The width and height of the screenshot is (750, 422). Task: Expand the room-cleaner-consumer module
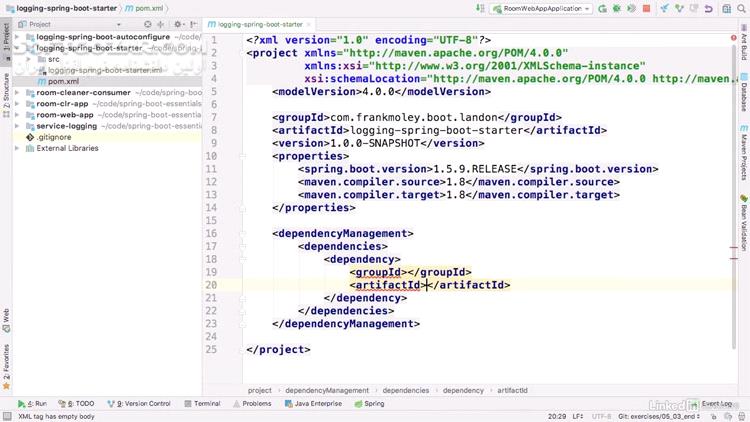pos(17,92)
